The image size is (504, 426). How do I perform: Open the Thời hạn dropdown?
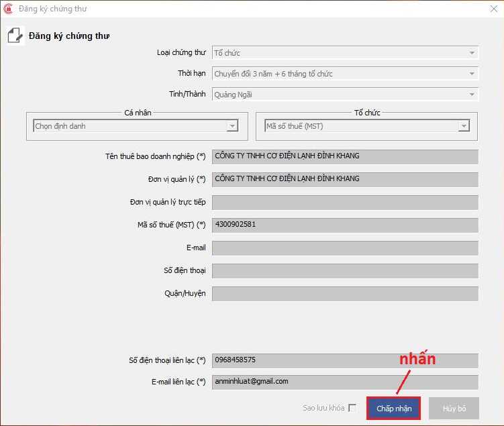[345, 74]
